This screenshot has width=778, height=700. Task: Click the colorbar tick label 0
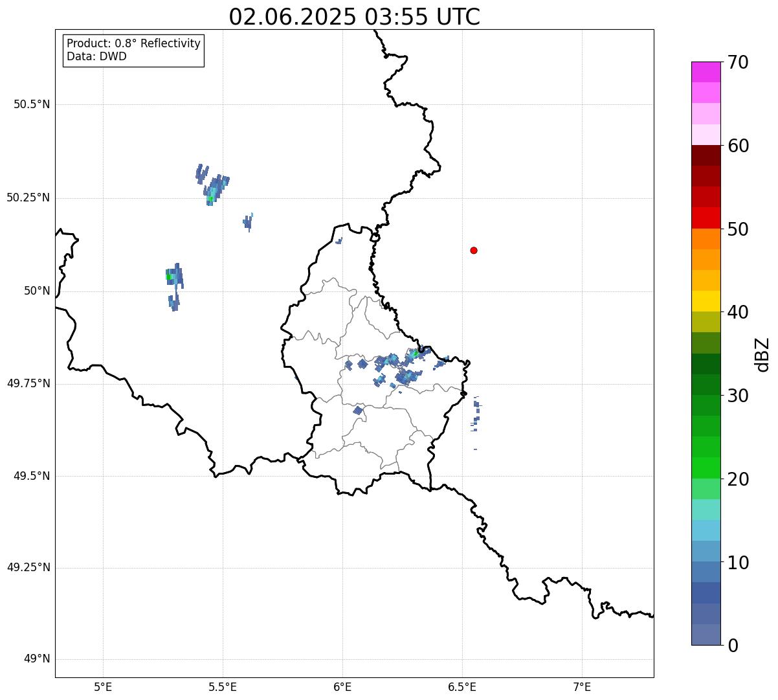coord(733,646)
